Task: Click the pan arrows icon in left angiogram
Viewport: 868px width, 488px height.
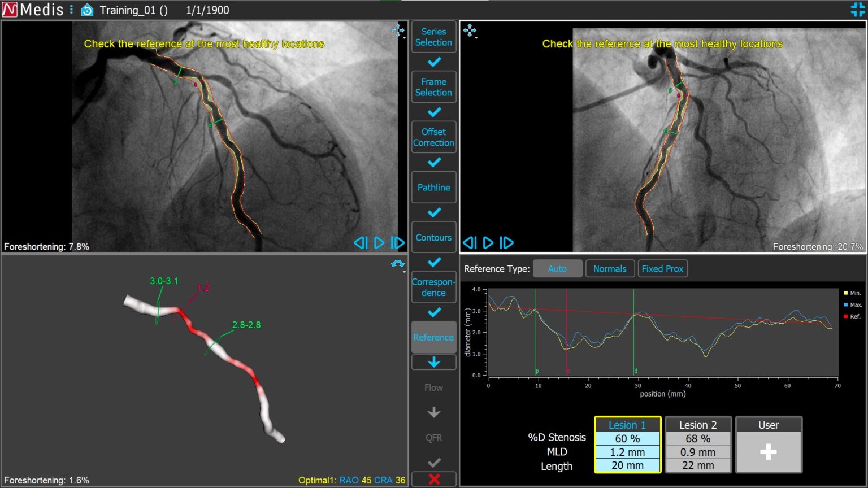Action: (x=398, y=30)
